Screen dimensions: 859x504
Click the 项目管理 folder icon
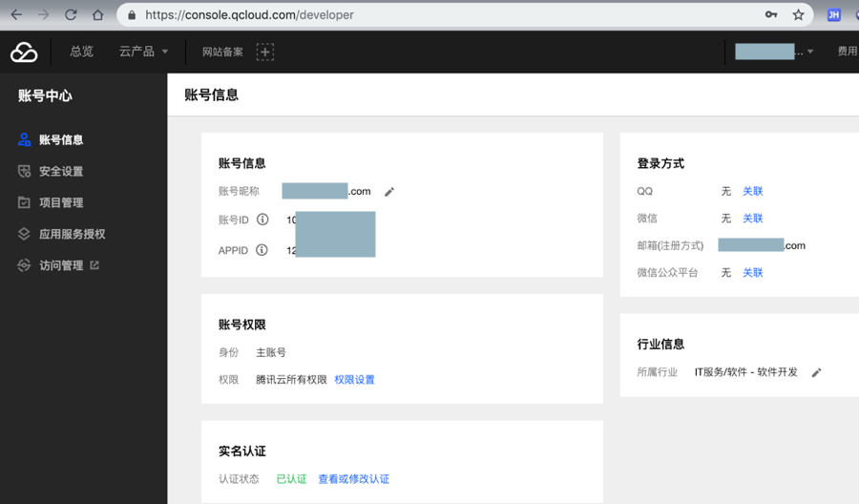point(24,202)
